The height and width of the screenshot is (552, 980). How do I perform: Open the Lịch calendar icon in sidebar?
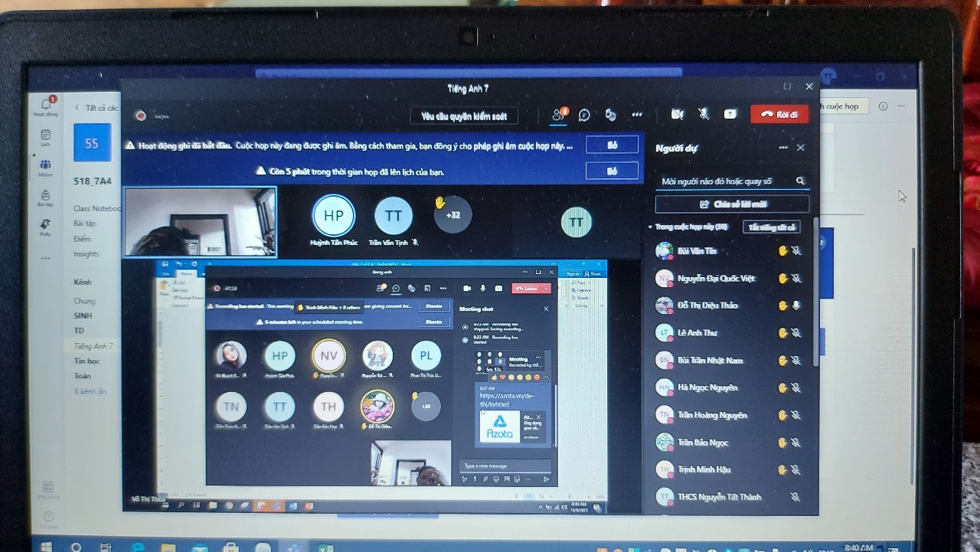46,138
